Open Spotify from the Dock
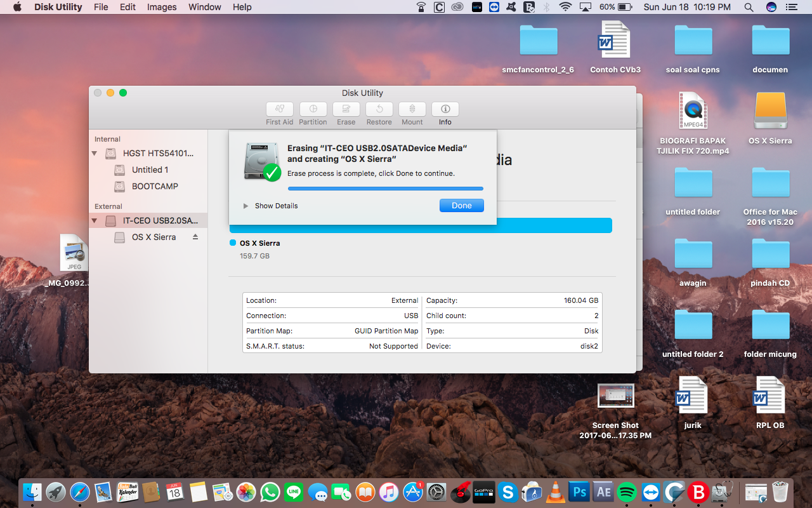The height and width of the screenshot is (508, 812). coord(625,491)
